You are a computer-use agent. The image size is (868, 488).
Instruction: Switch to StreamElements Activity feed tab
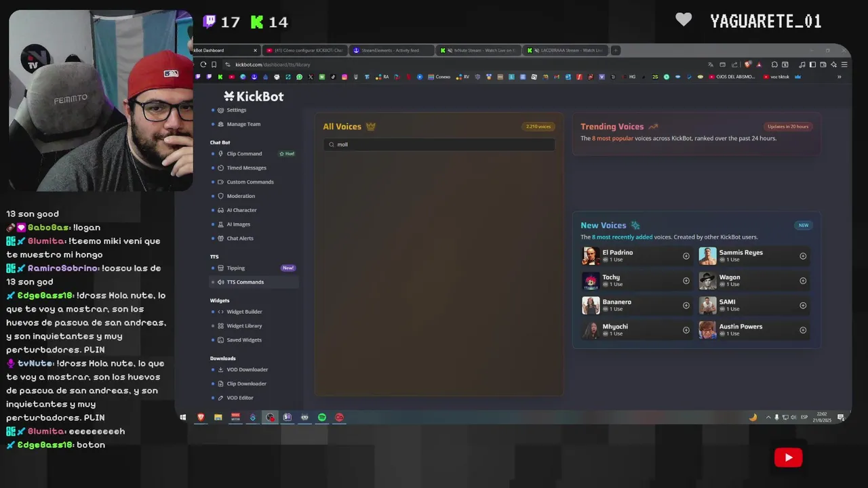click(391, 50)
